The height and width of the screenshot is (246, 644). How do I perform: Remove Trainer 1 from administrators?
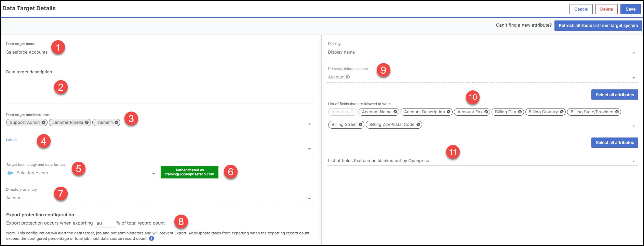coord(116,122)
